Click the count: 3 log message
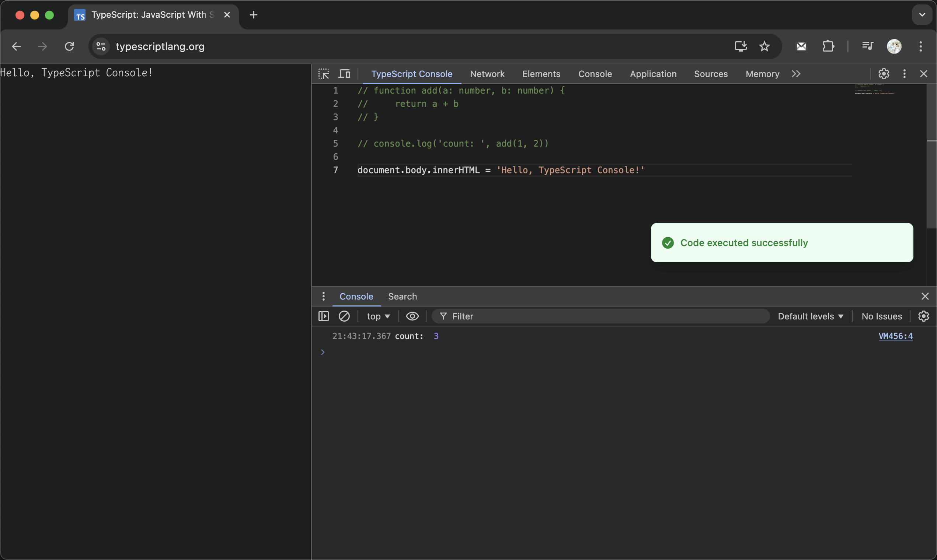Image resolution: width=937 pixels, height=560 pixels. coord(417,336)
